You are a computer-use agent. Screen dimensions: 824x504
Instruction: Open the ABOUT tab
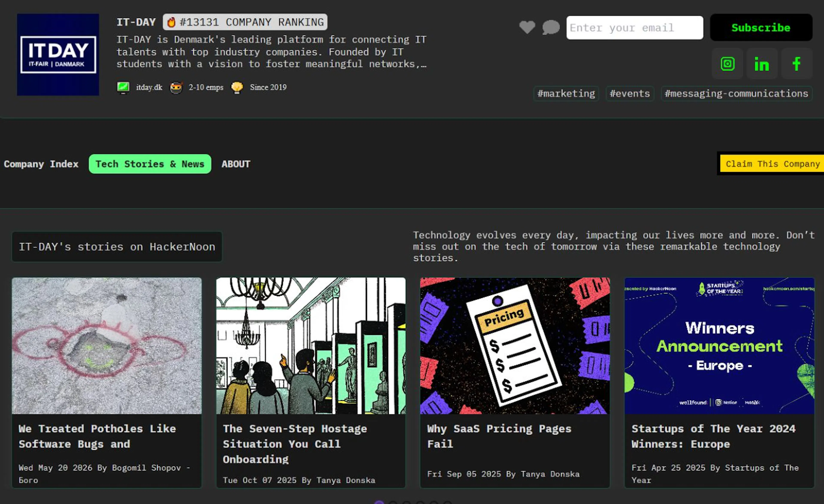pyautogui.click(x=236, y=164)
